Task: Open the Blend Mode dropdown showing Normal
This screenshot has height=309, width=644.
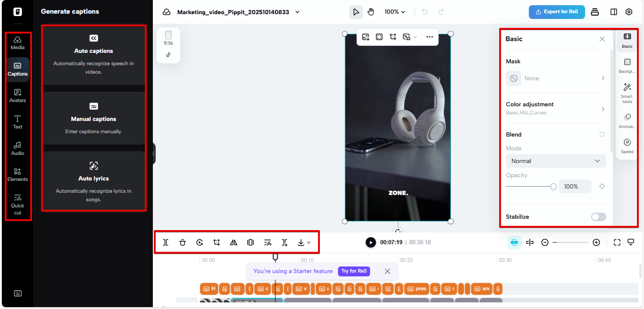Action: pos(556,161)
